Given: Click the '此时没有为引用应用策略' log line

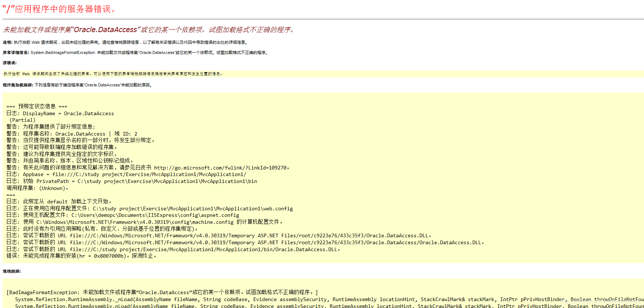Looking at the screenshot, I should pos(102,229).
